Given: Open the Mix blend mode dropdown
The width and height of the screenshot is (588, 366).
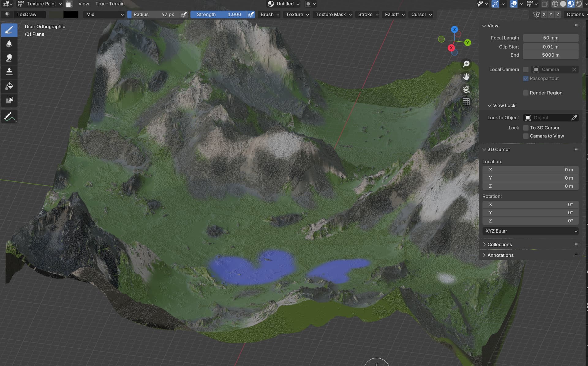Looking at the screenshot, I should 104,14.
